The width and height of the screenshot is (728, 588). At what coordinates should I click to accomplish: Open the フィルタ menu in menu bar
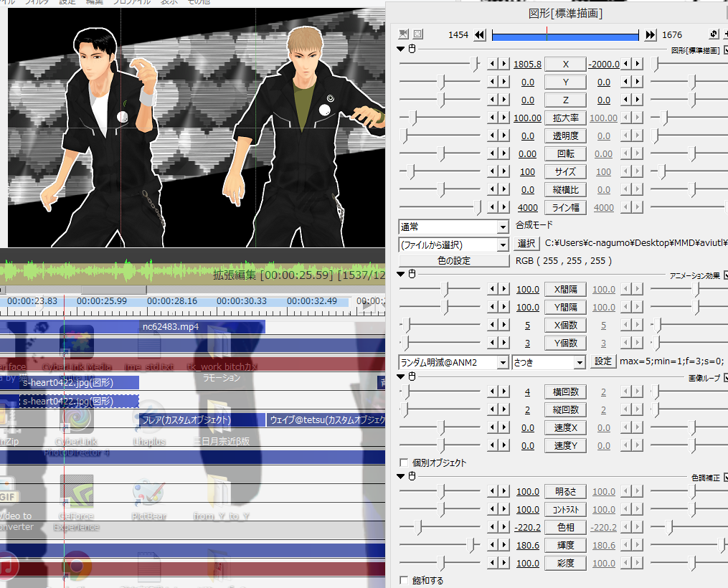37,2
